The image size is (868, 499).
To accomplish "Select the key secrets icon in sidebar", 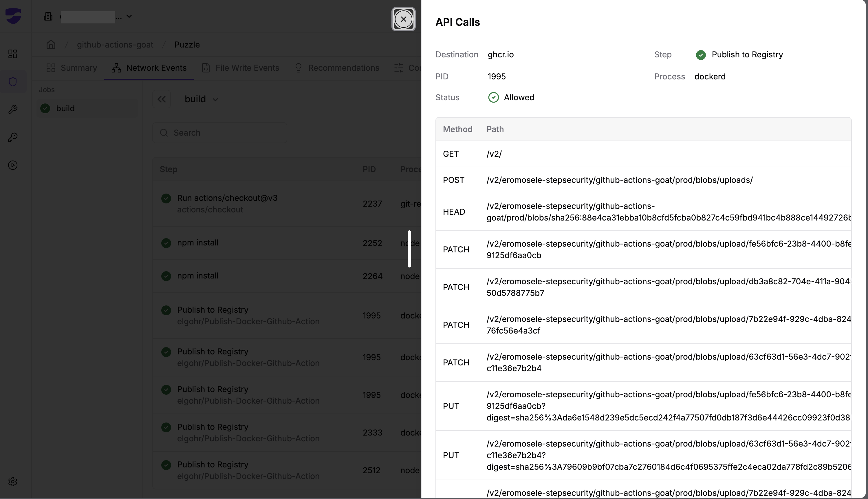I will point(13,137).
